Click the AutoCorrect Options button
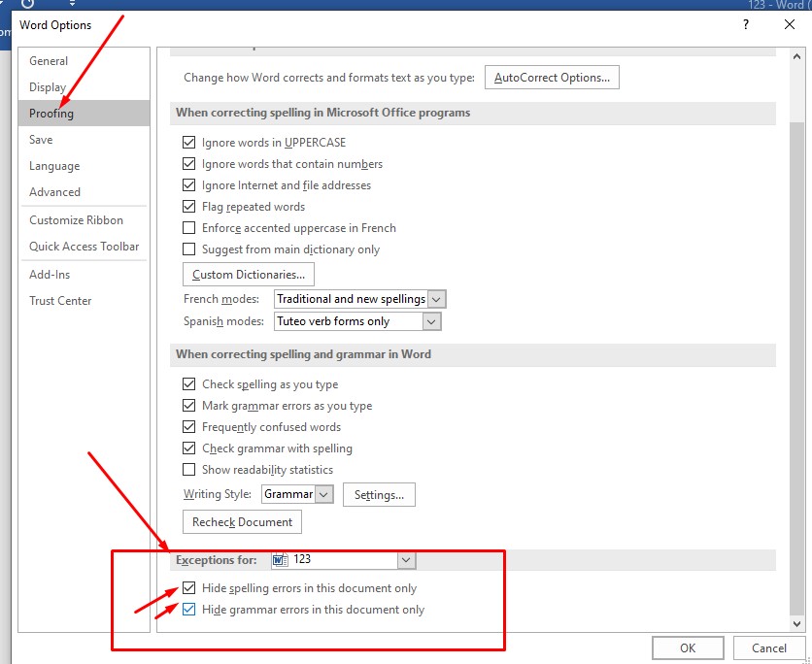Viewport: 812px width, 664px height. (552, 77)
